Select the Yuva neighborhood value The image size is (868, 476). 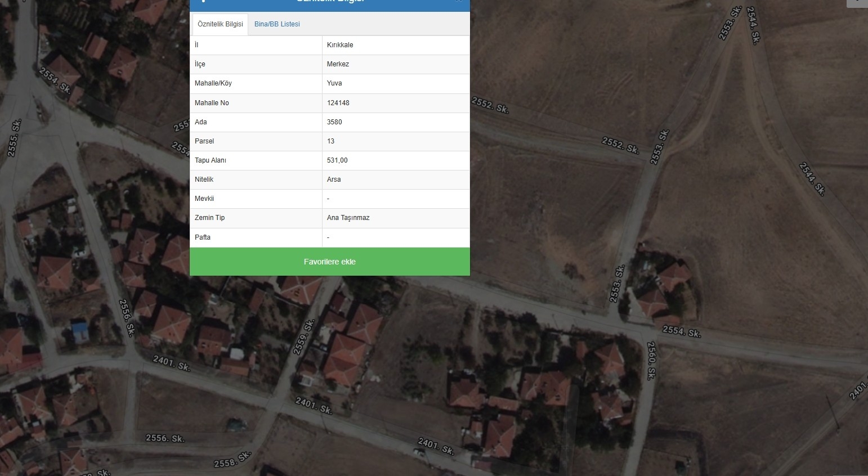pos(396,83)
